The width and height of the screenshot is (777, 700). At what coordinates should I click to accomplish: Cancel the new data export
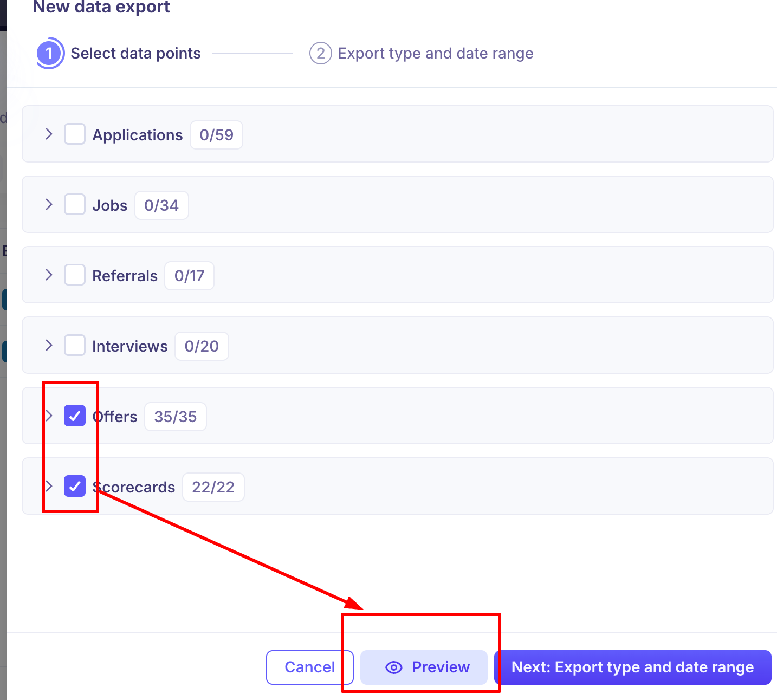(309, 667)
